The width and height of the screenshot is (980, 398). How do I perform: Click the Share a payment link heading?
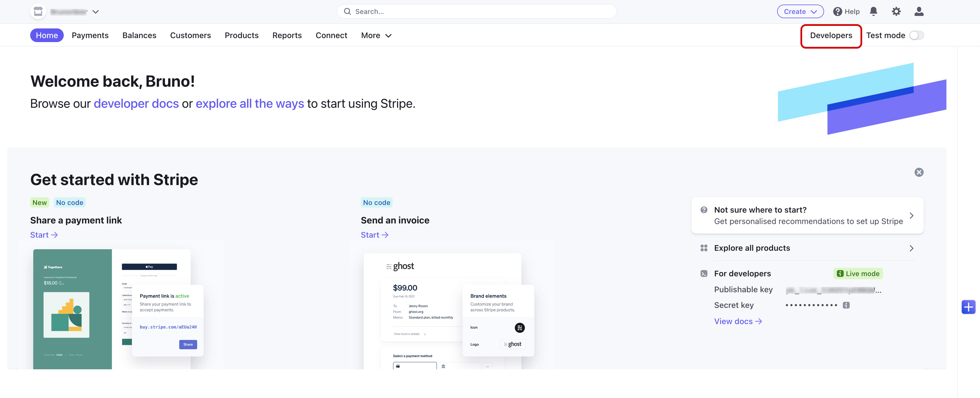pos(76,221)
